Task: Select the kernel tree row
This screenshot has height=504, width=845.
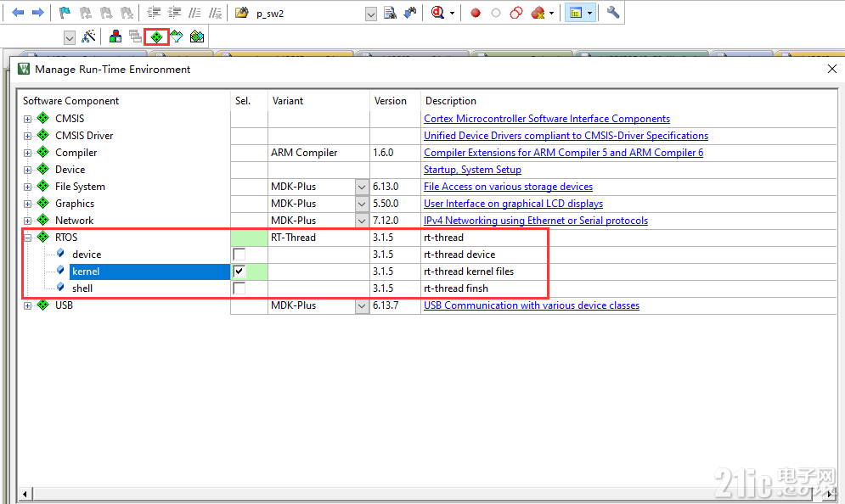Action: pyautogui.click(x=149, y=272)
